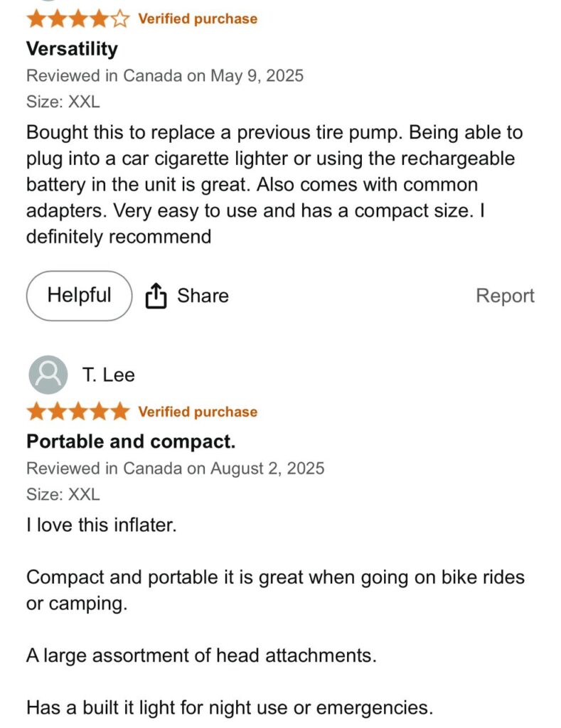Image resolution: width=561 pixels, height=728 pixels.
Task: Click "Verified purchase" under T. Lee
Action: [198, 412]
